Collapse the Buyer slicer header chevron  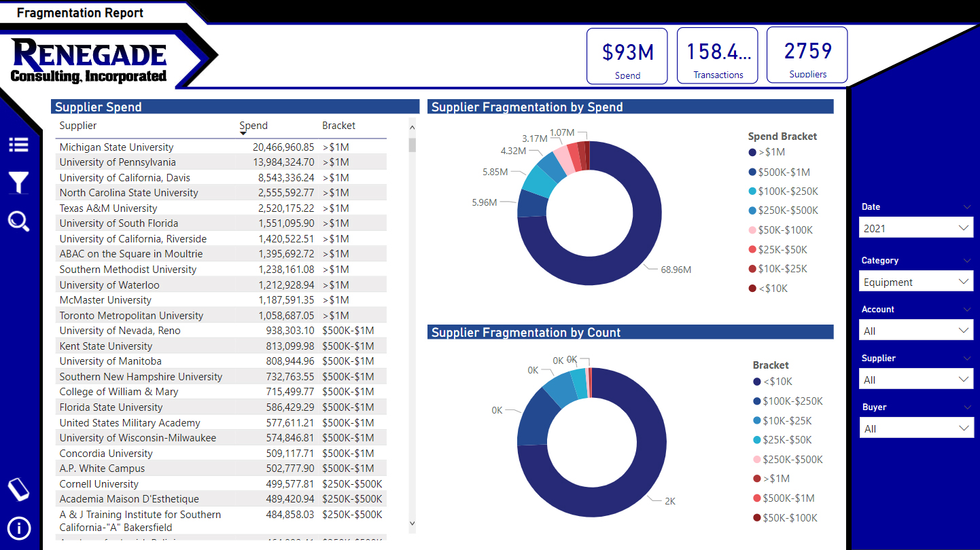click(967, 407)
